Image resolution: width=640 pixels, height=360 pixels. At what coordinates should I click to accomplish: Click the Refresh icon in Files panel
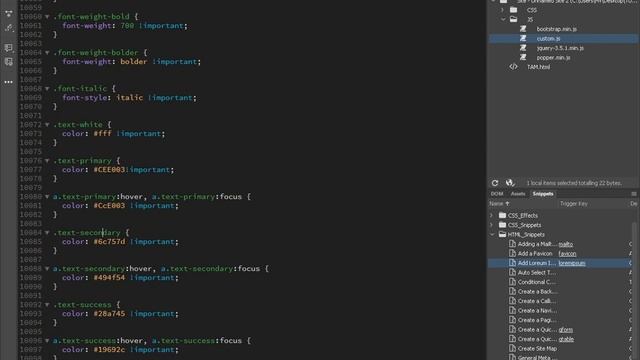coord(495,183)
